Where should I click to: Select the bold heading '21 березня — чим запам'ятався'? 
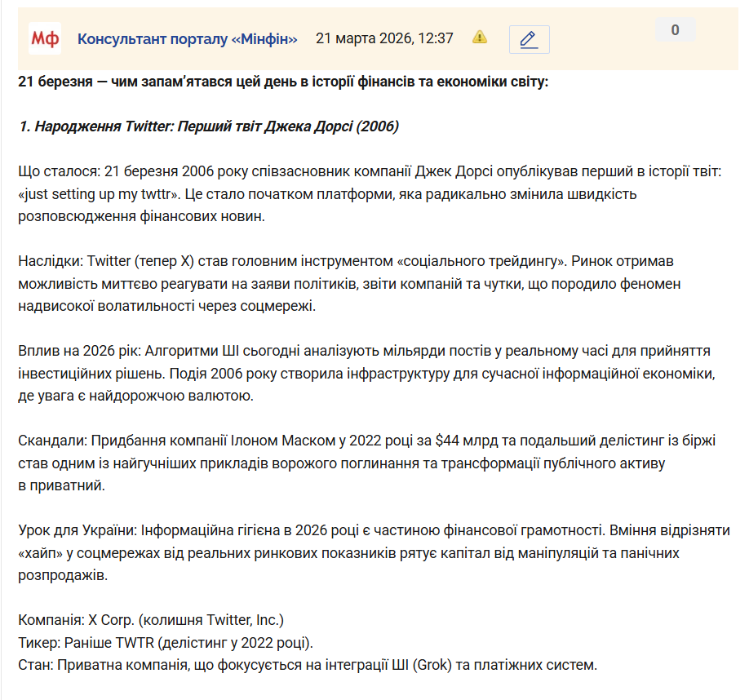pyautogui.click(x=283, y=82)
